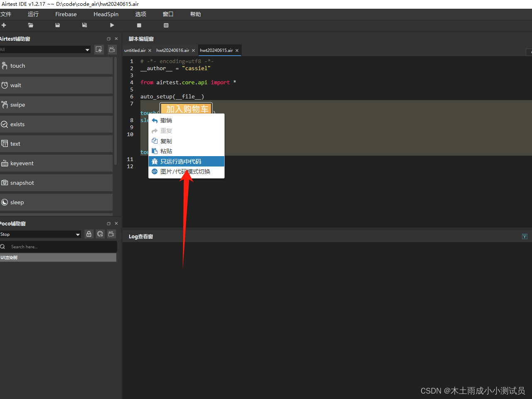Switch to the hwt20240616.air tab
This screenshot has width=532, height=399.
tap(173, 50)
